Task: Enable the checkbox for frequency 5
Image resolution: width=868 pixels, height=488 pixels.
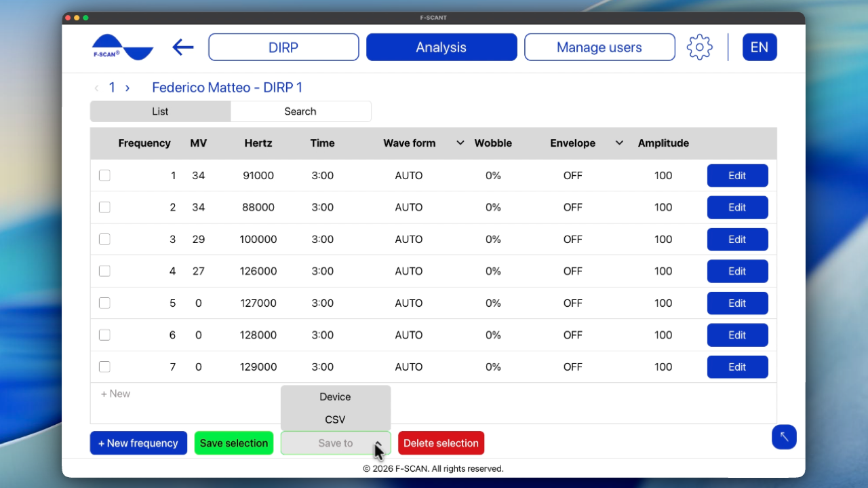Action: click(104, 303)
